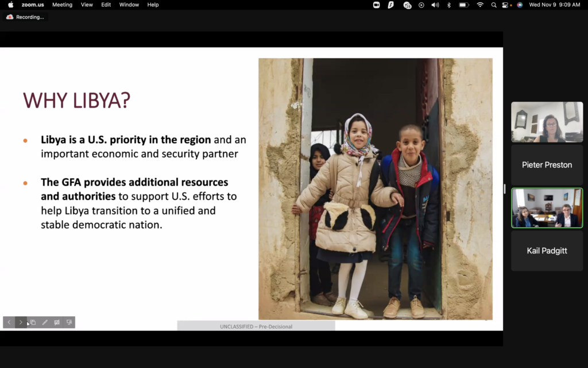
Task: Click the Siri icon in menu bar
Action: click(520, 5)
